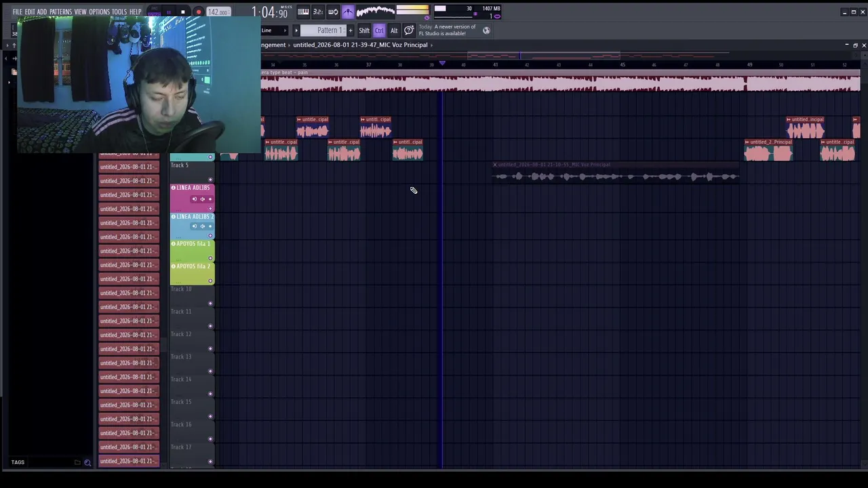
Task: Select the last untitled_2026-08-01 clip in the list
Action: (129, 461)
